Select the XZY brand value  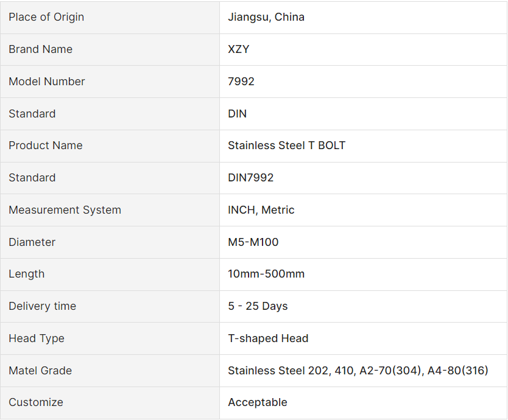(x=239, y=49)
